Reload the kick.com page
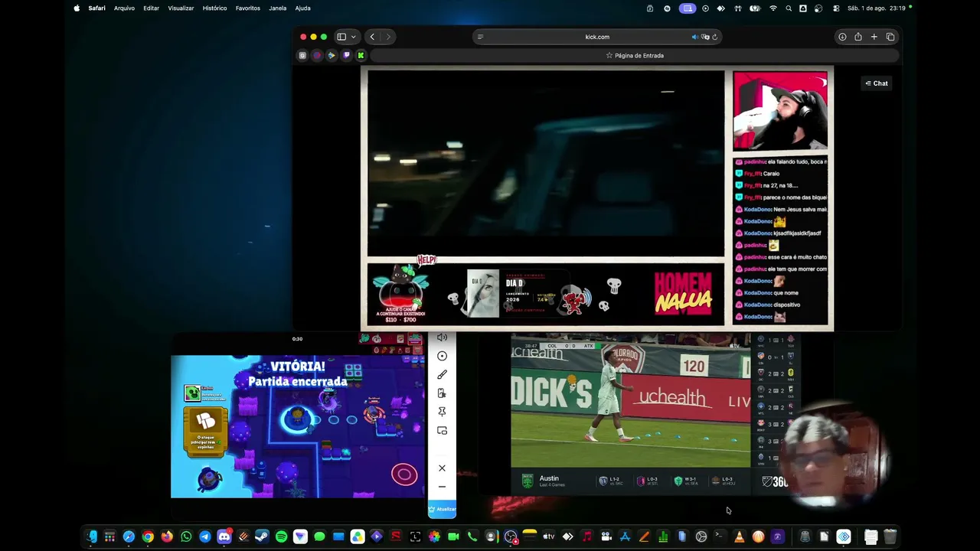The height and width of the screenshot is (551, 980). click(715, 37)
